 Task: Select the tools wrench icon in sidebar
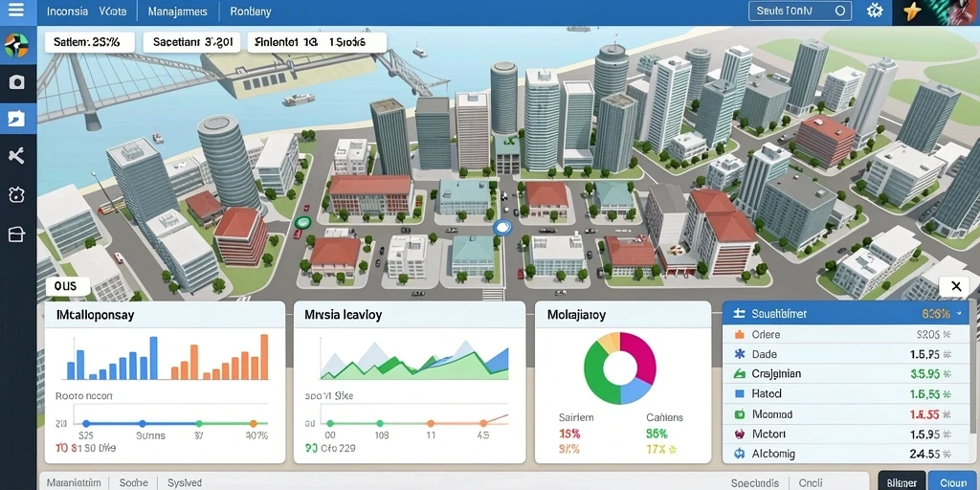[16, 156]
